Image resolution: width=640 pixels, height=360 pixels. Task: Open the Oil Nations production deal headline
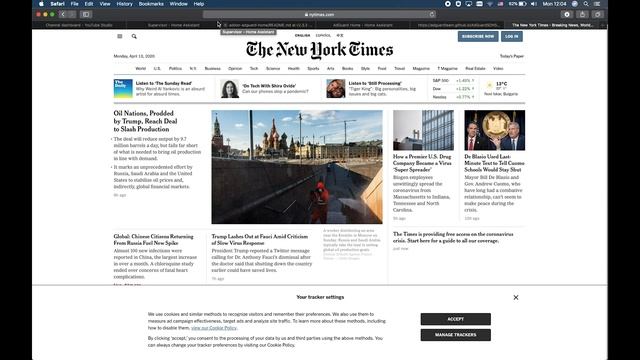145,121
